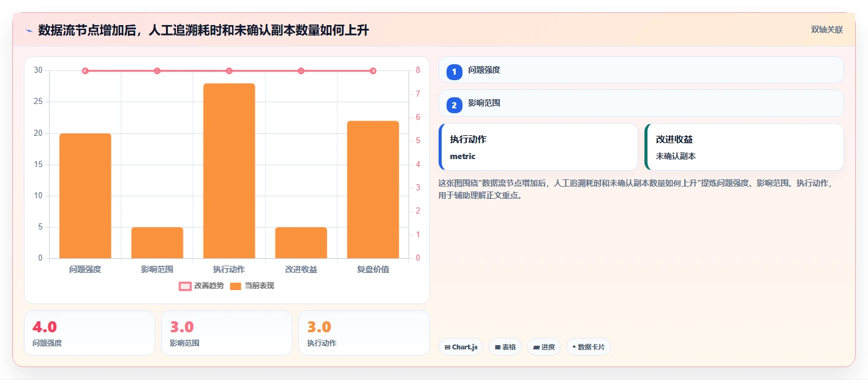Click the line point above 问题强度
The width and height of the screenshot is (868, 380).
click(85, 71)
